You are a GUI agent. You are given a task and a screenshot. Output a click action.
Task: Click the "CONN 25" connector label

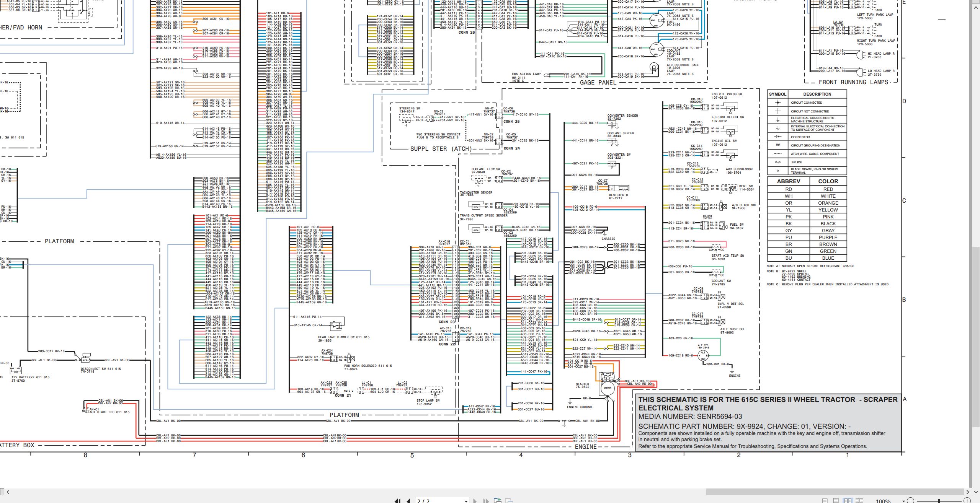511,122
